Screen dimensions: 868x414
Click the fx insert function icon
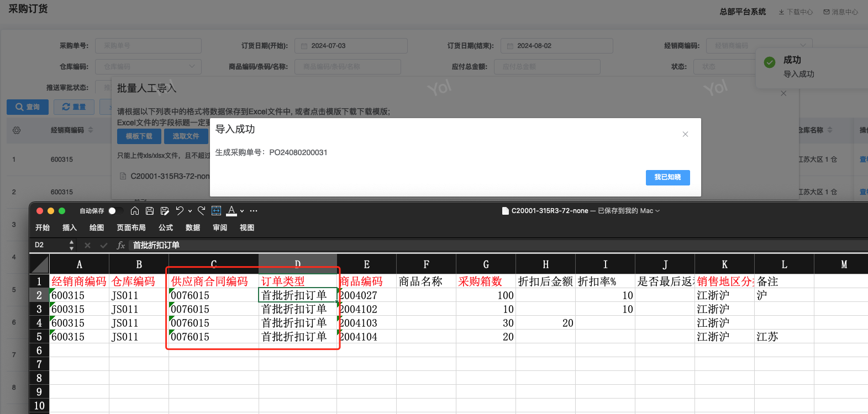(121, 245)
